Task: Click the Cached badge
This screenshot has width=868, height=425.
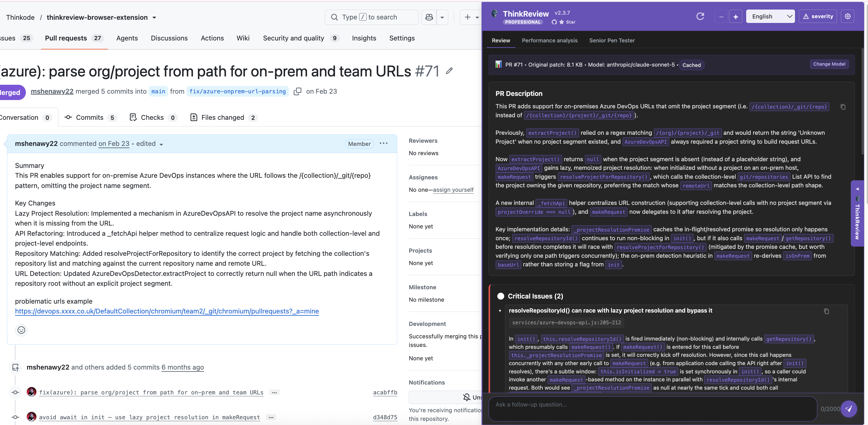Action: [x=691, y=65]
